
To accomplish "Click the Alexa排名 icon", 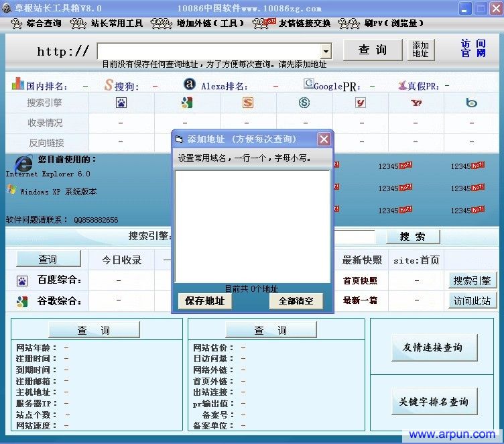I will click(x=190, y=85).
